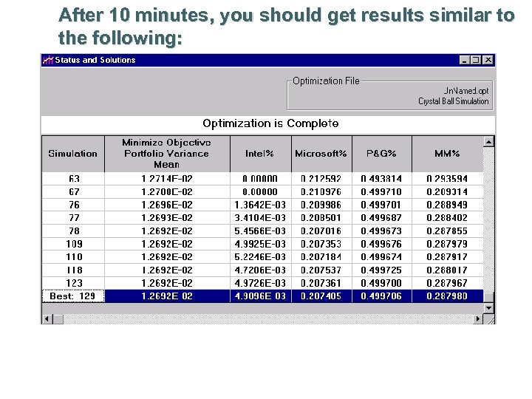The height and width of the screenshot is (399, 532).
Task: Click the horizontal scrollbar left arrow
Action: [x=47, y=319]
